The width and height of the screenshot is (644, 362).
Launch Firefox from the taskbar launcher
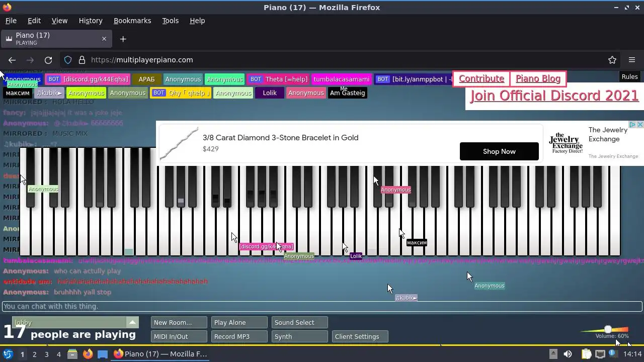[88, 354]
